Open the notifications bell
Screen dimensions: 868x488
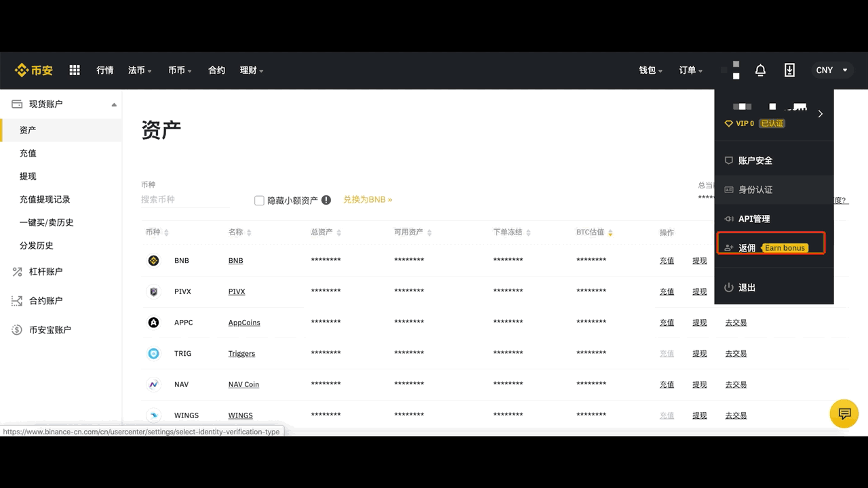760,70
